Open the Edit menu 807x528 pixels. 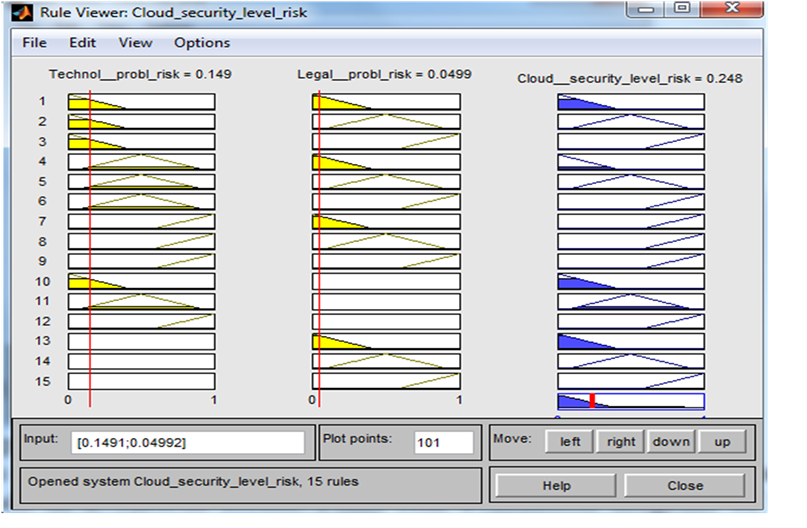(x=82, y=43)
